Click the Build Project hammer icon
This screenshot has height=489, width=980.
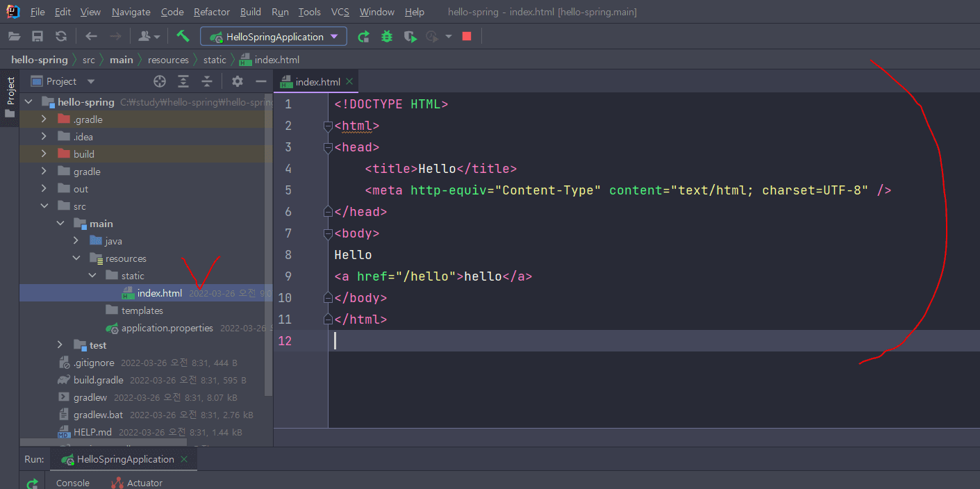(183, 36)
